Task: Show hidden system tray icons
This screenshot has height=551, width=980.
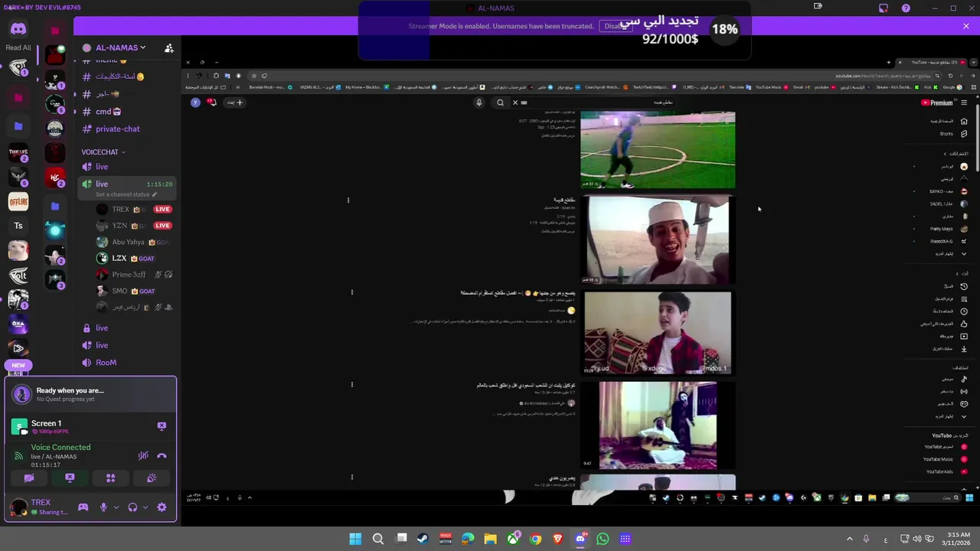Action: pos(849,540)
